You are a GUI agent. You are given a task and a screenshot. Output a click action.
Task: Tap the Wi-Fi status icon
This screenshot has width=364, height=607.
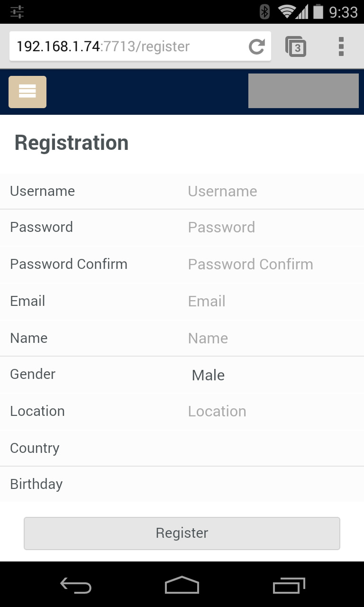tap(286, 11)
